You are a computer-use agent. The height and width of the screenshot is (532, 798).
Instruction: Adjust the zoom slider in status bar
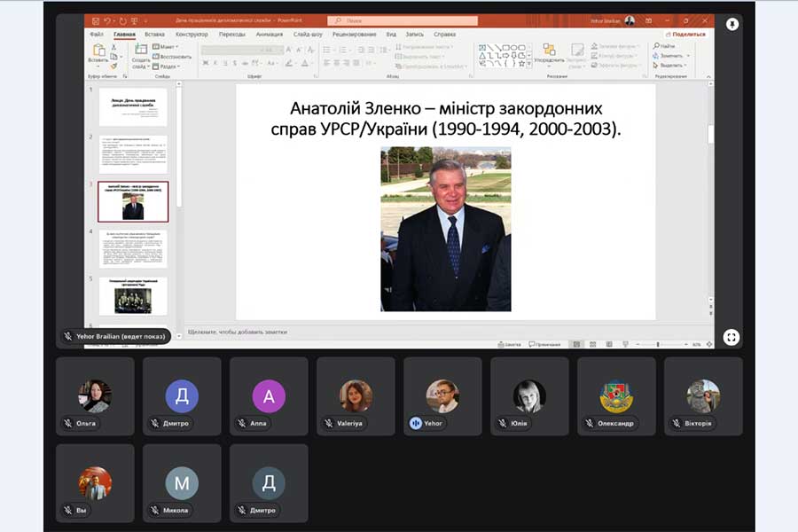pos(659,344)
